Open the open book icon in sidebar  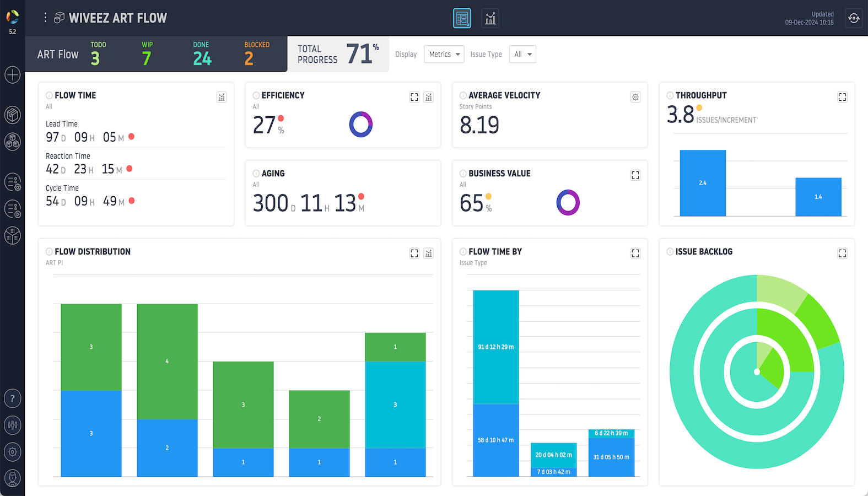point(13,236)
